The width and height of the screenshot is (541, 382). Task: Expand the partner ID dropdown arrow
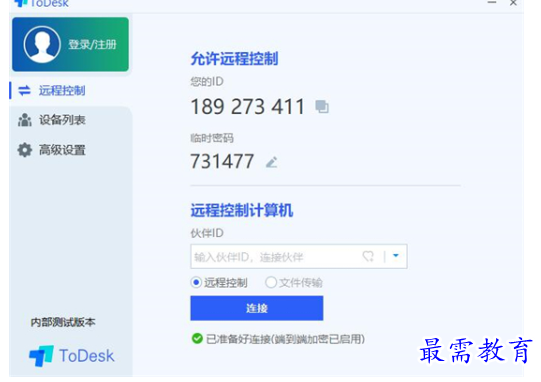(x=396, y=256)
